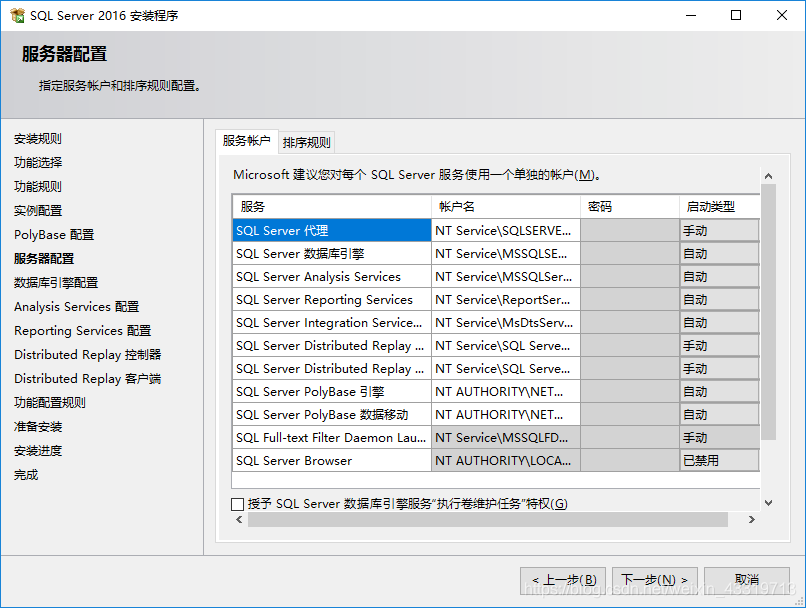This screenshot has width=806, height=608.
Task: Click PolyBase 配置 in the steps list
Action: 54,235
